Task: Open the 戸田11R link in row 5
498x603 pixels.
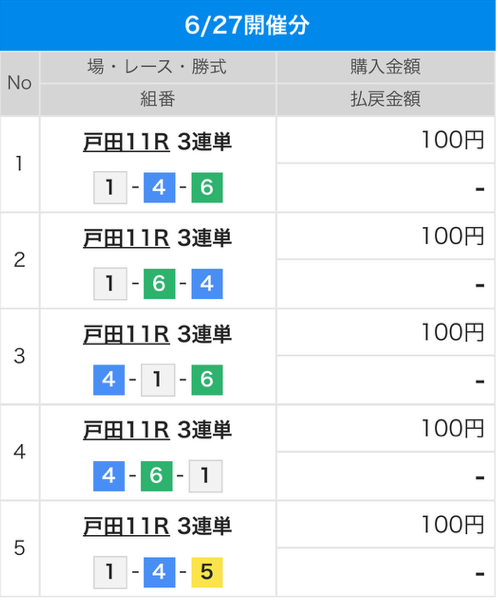Action: 126,526
